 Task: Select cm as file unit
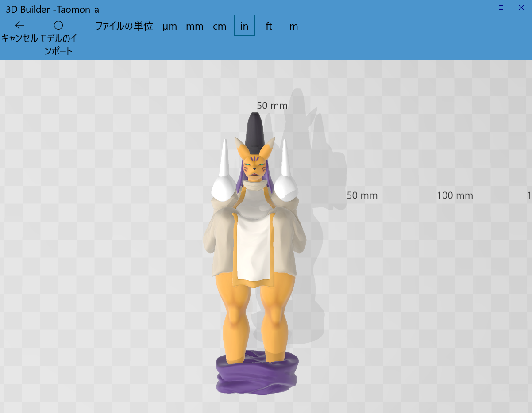tap(220, 26)
